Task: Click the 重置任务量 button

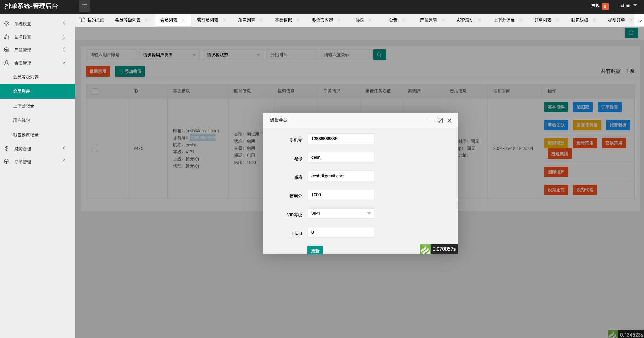Action: (x=587, y=125)
